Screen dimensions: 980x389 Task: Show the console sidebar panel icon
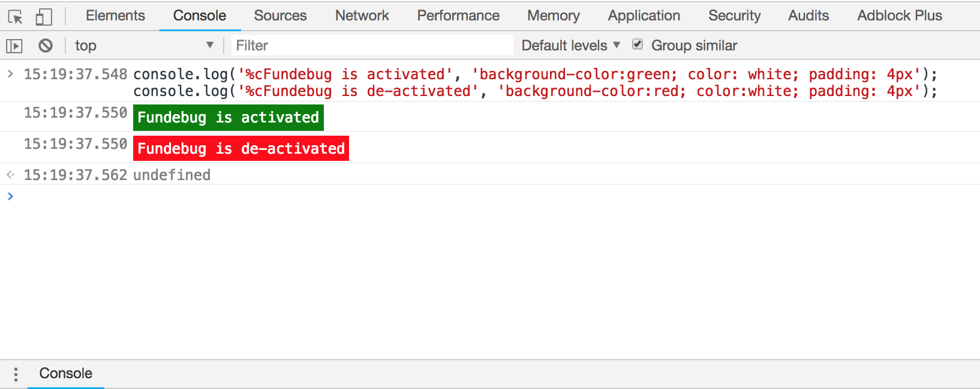(x=14, y=46)
